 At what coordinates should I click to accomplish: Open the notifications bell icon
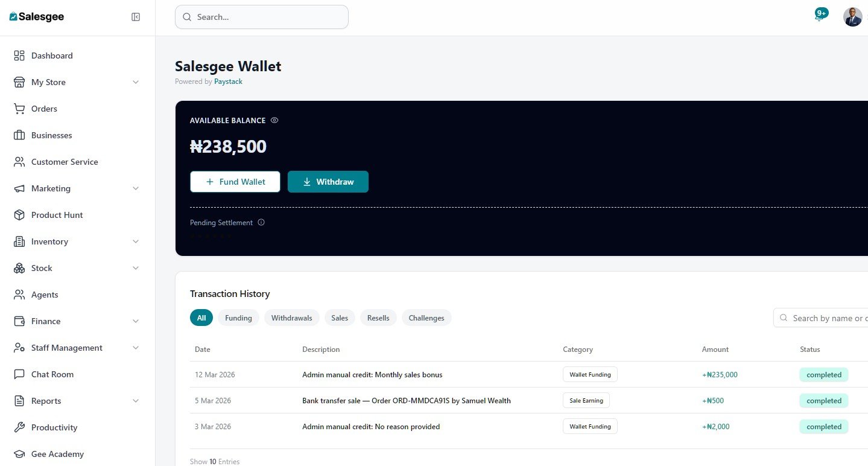click(819, 17)
